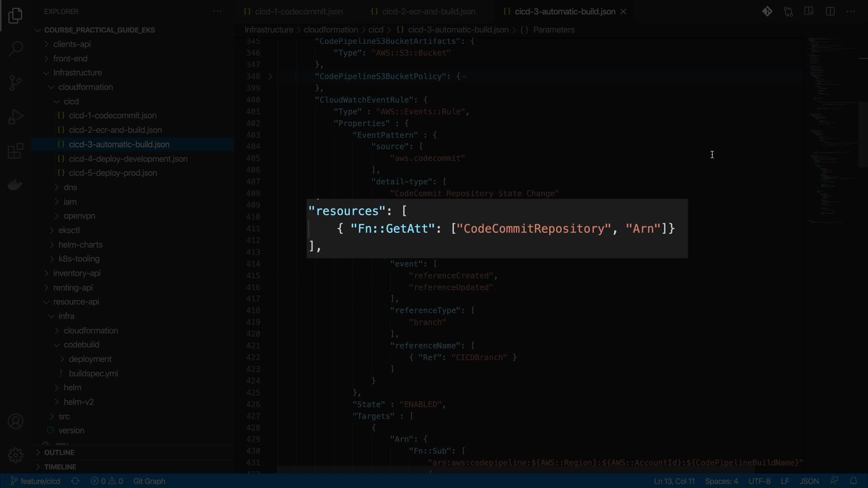Screen dimensions: 868x488
Task: Open the Source Control view
Action: click(x=15, y=83)
